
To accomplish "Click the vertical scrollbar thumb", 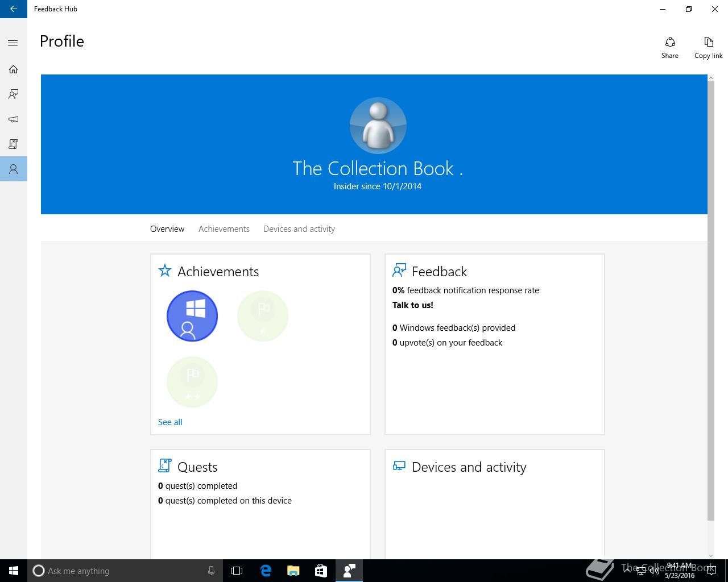I will click(x=711, y=301).
